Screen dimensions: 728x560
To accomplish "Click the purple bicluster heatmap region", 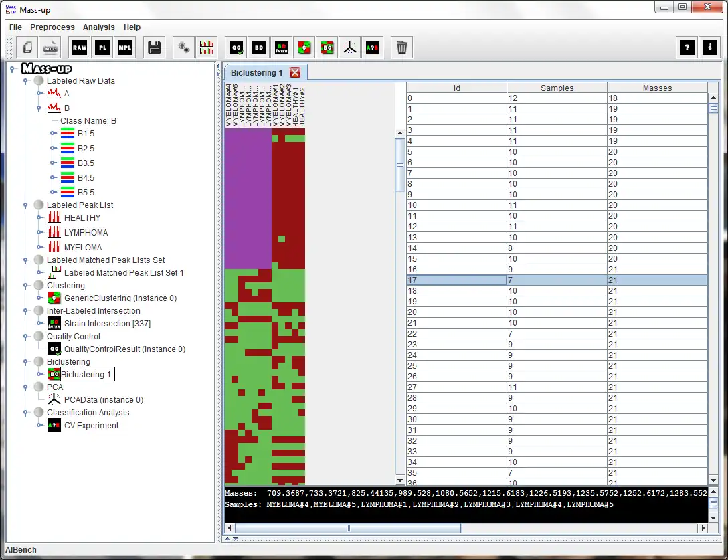I will (x=248, y=199).
